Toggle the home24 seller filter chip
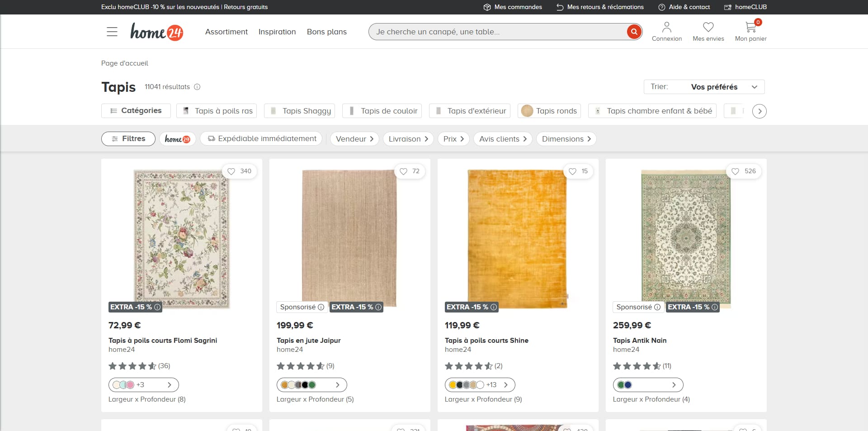Screen dimensions: 868x431 [x=177, y=139]
